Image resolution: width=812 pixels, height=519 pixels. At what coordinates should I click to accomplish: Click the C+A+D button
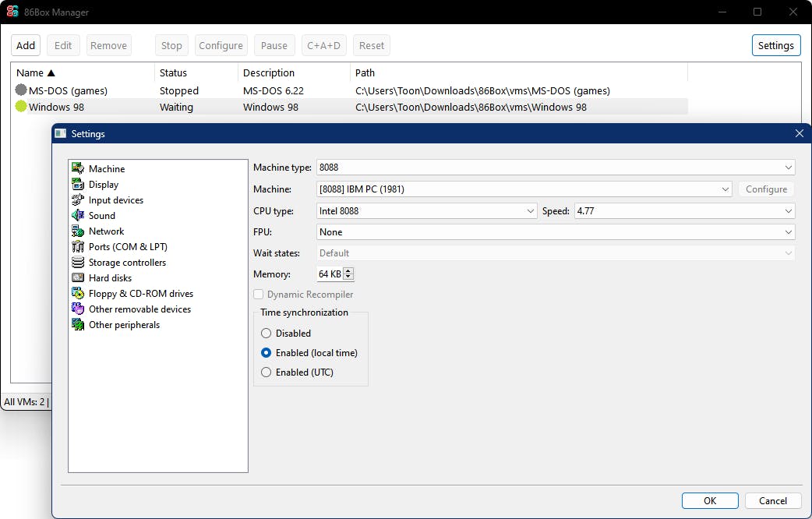click(x=323, y=45)
